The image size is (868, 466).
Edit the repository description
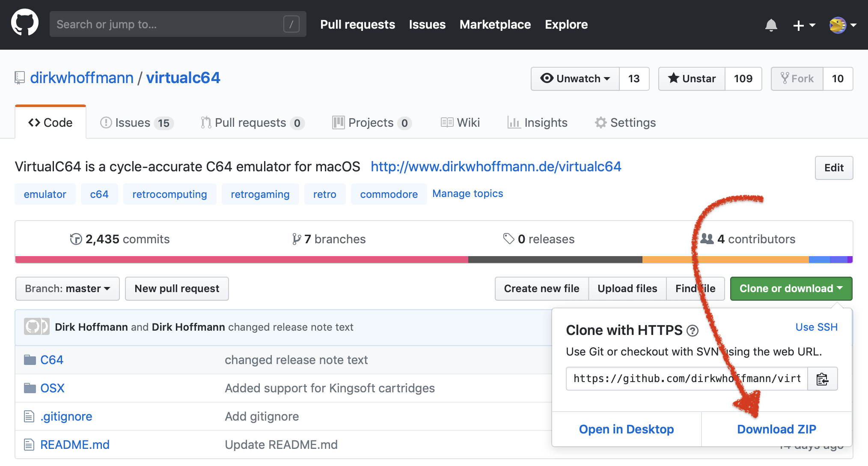834,168
